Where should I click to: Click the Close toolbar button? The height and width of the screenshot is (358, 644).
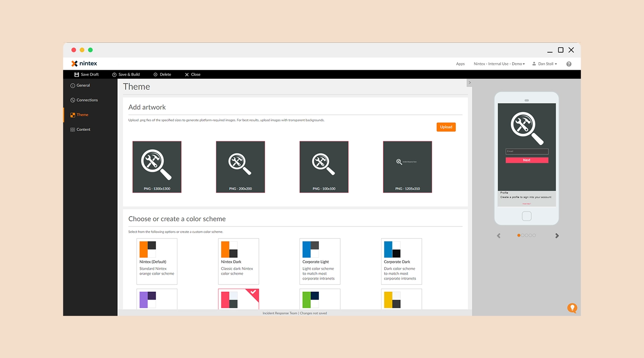[x=193, y=74]
